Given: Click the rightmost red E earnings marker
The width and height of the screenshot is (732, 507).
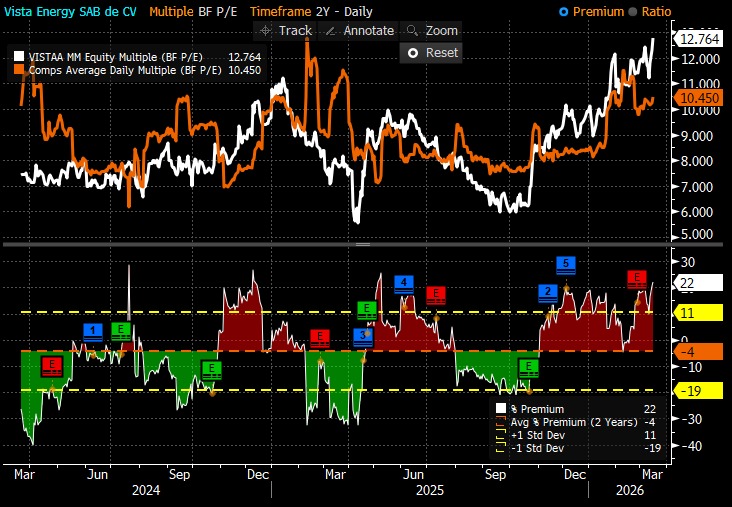Looking at the screenshot, I should click(x=636, y=278).
